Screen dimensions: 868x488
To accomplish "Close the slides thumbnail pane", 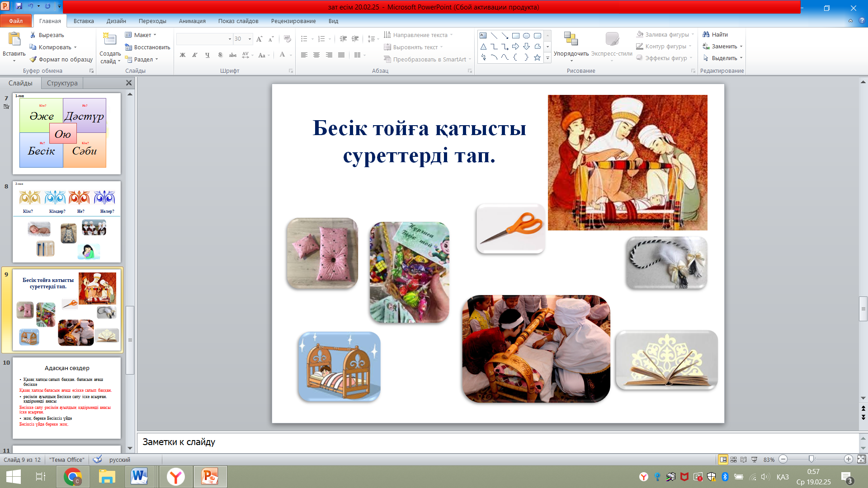I will click(x=129, y=83).
